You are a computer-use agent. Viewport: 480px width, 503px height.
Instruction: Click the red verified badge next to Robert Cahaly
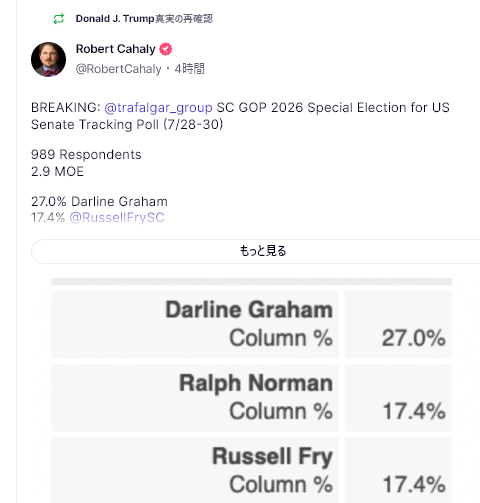pos(166,49)
